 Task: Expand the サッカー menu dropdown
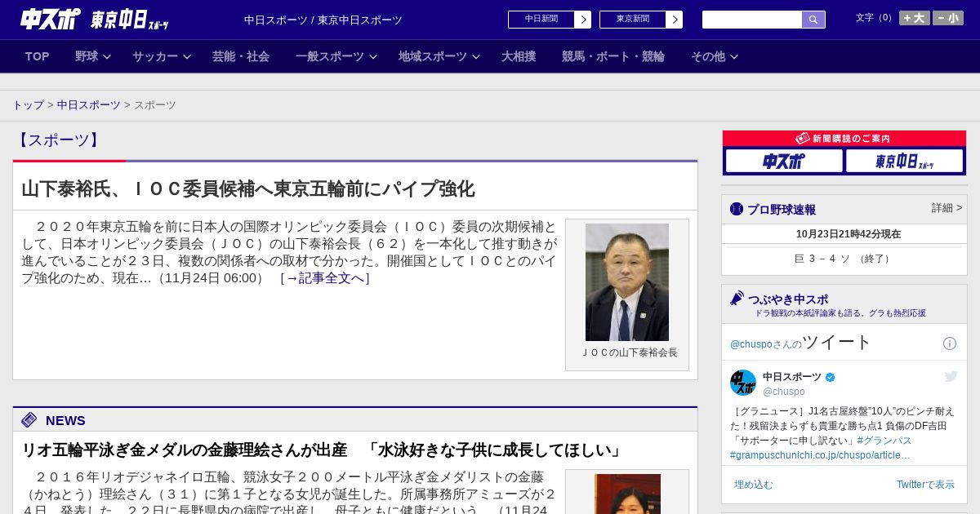pyautogui.click(x=162, y=56)
